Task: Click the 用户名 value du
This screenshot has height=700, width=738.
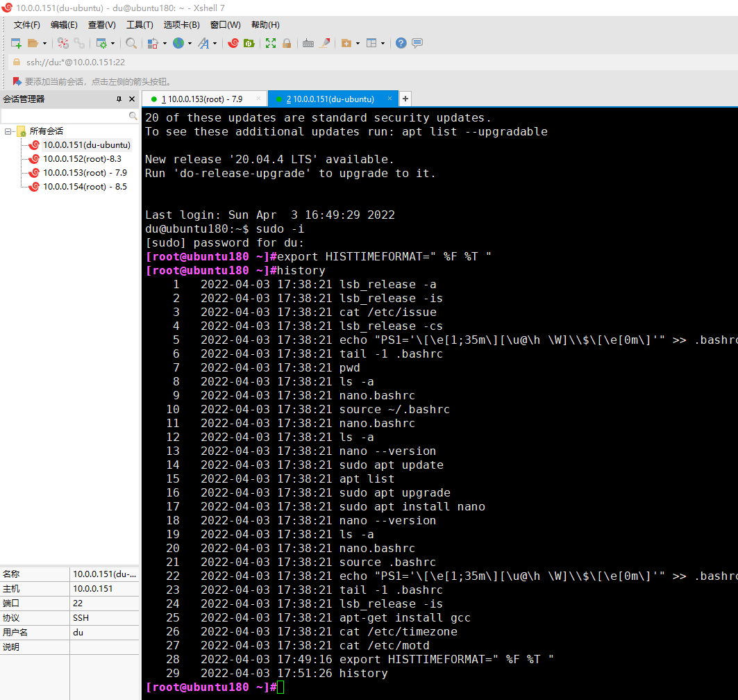Action: 105,633
